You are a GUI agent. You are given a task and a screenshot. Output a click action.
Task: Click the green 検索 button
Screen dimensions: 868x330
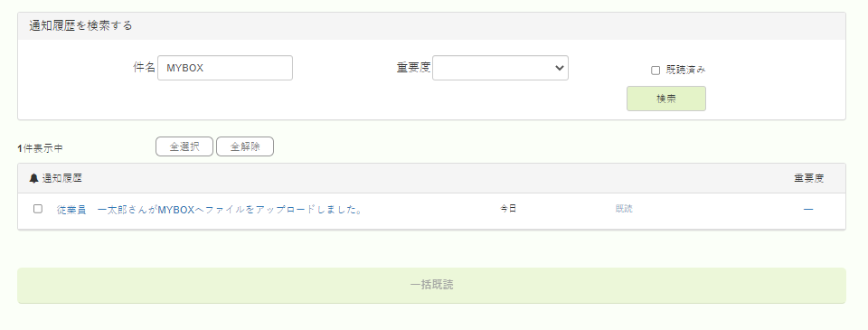666,99
